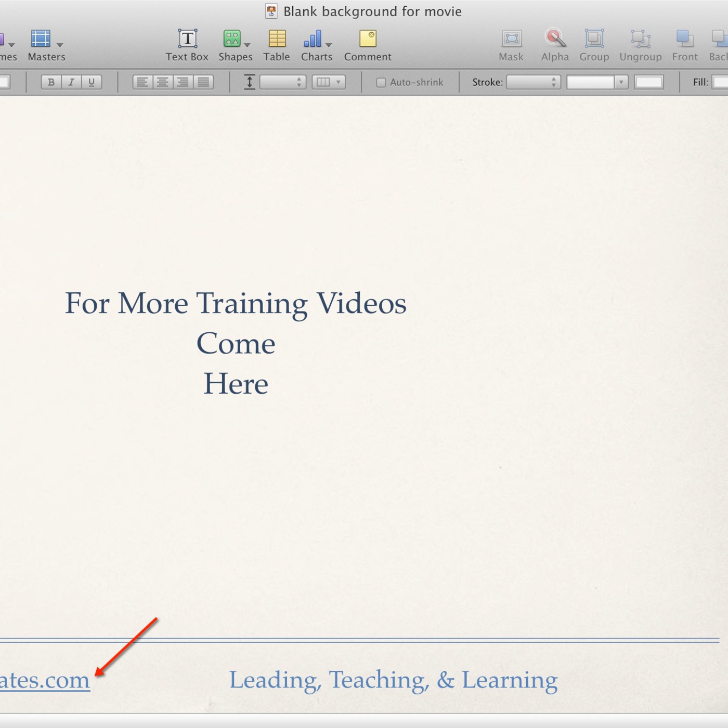Open the underlined .com hyperlink
This screenshot has height=728, width=728.
click(x=45, y=680)
